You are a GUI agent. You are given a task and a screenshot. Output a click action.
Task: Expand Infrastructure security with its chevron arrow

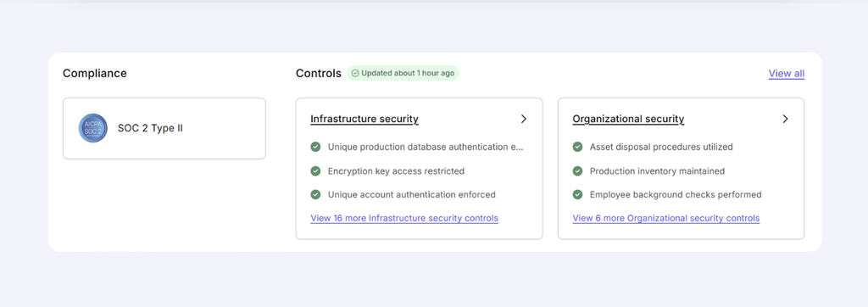tap(524, 119)
